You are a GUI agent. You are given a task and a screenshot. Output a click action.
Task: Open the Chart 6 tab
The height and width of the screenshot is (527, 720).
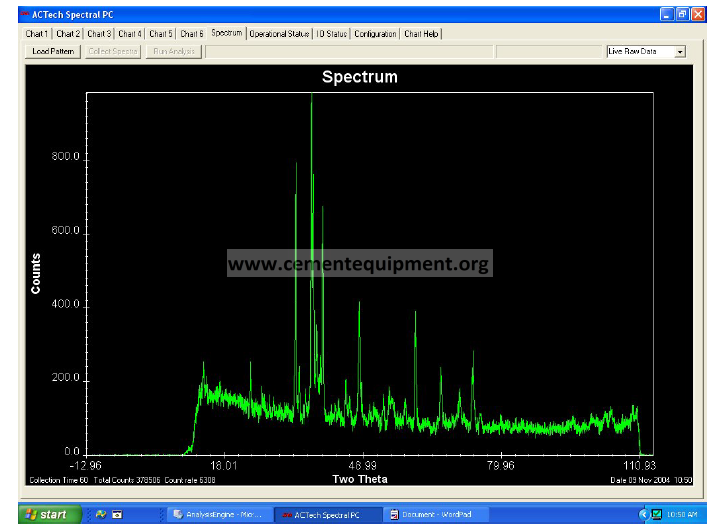[x=192, y=34]
